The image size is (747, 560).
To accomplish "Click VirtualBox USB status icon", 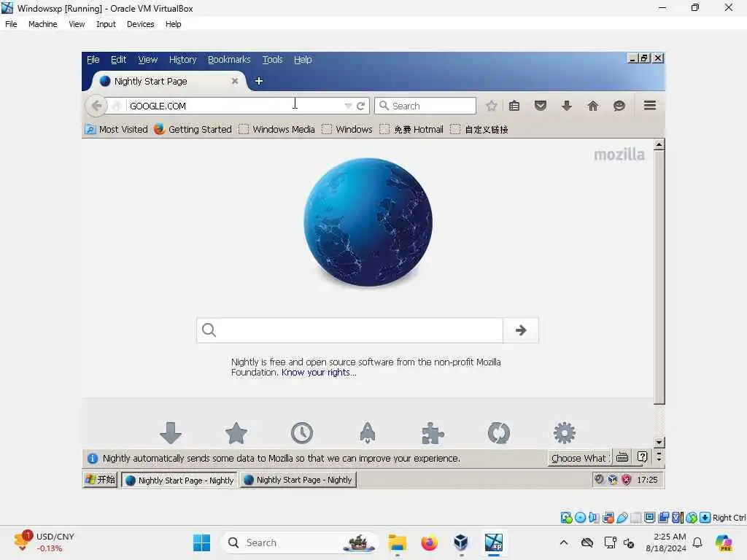I will tap(622, 518).
